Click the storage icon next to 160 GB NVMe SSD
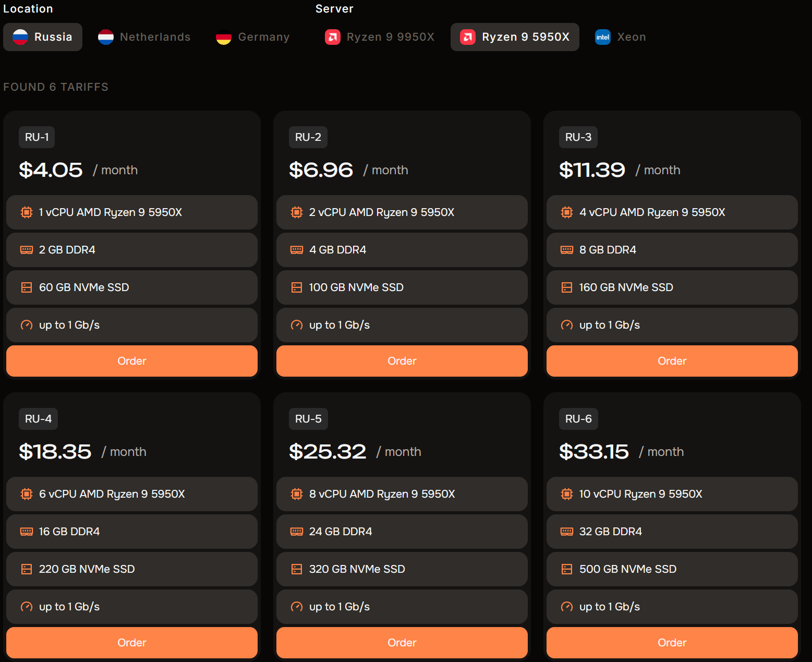This screenshot has height=662, width=812. pyautogui.click(x=567, y=287)
